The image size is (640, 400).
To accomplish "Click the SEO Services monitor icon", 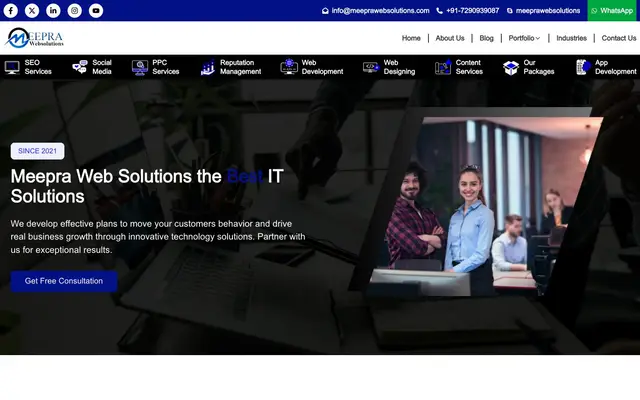I will point(12,67).
